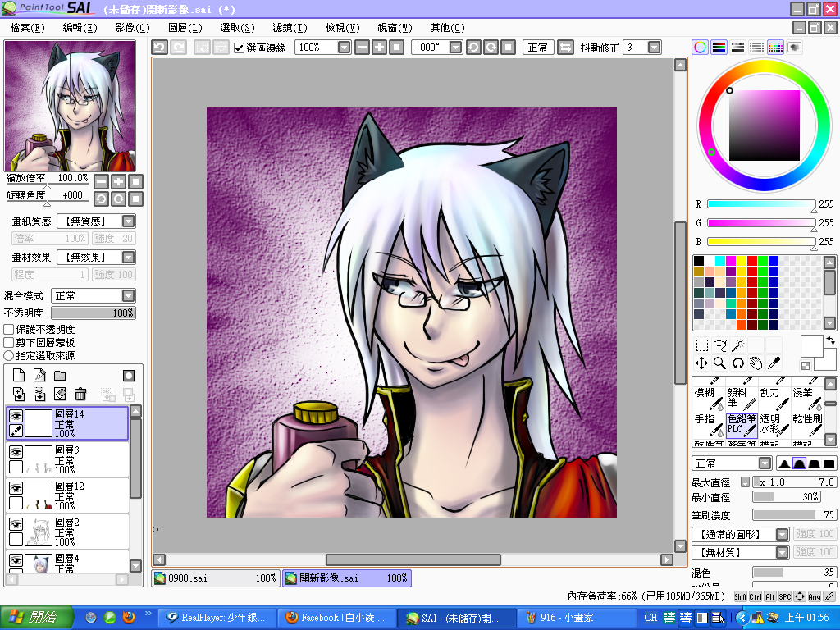Hide 圖層14 using its eye icon
This screenshot has height=630, width=840.
pyautogui.click(x=16, y=416)
